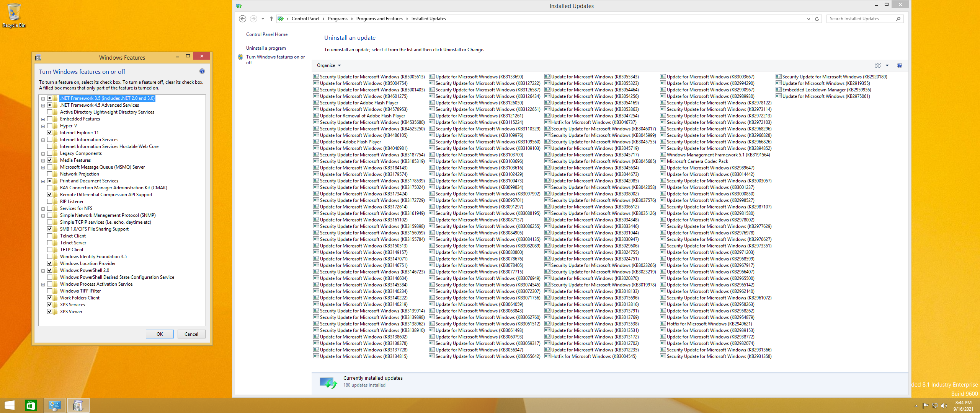Viewport: 980px width, 413px height.
Task: Expand Internet Information Services tree node
Action: 43,140
